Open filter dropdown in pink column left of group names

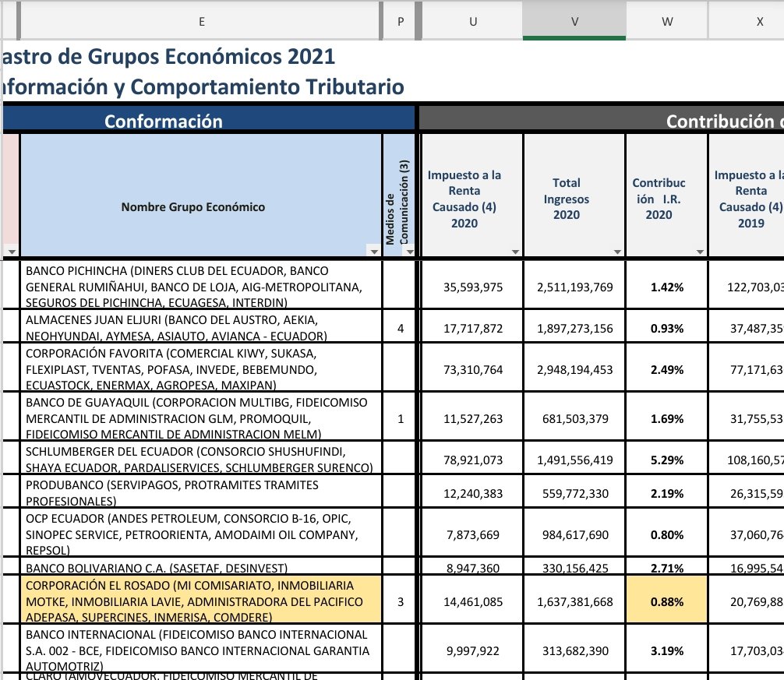(x=12, y=252)
